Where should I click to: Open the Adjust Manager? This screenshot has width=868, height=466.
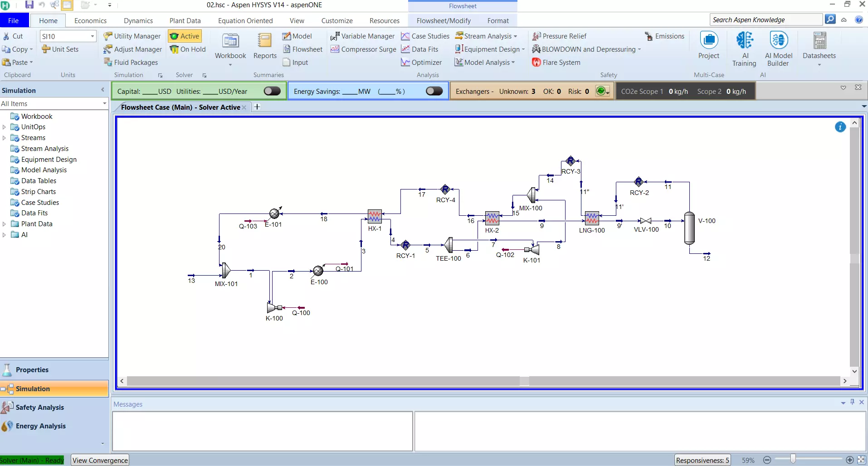132,49
